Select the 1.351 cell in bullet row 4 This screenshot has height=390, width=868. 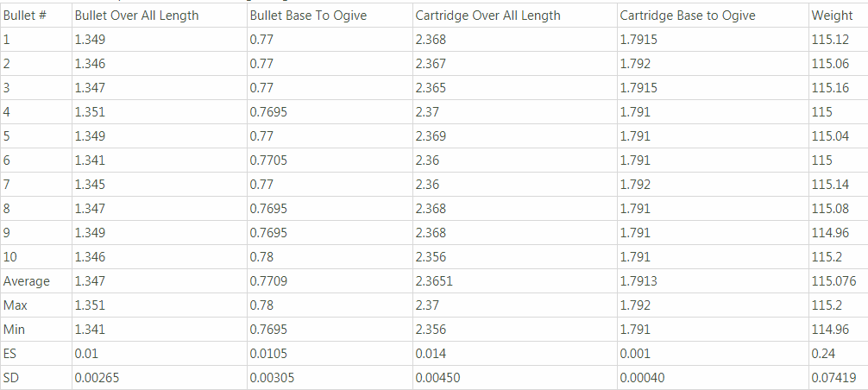coord(159,112)
